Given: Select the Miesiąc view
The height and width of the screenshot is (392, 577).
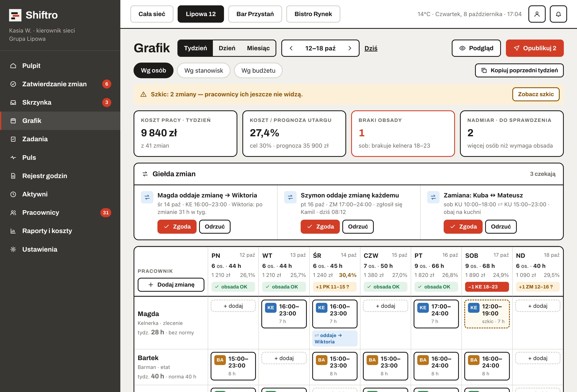Looking at the screenshot, I should click(258, 48).
